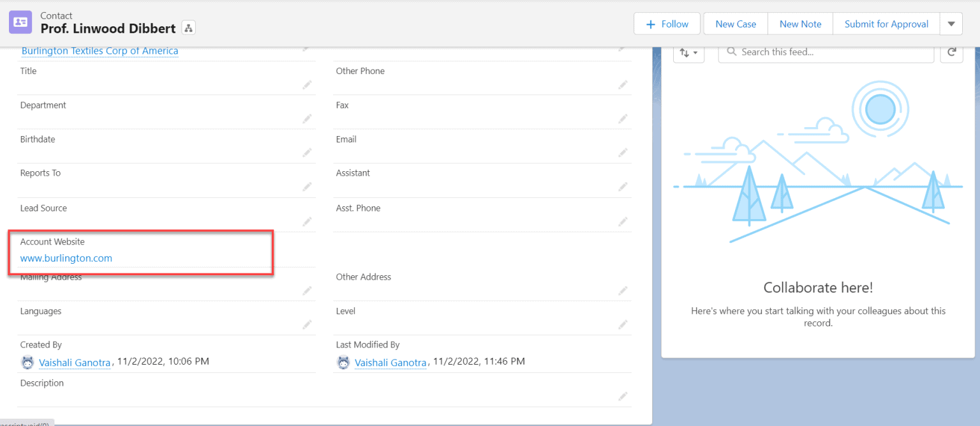This screenshot has width=980, height=426.
Task: Click Vaishali Ganotra's avatar under Created By
Action: (27, 361)
